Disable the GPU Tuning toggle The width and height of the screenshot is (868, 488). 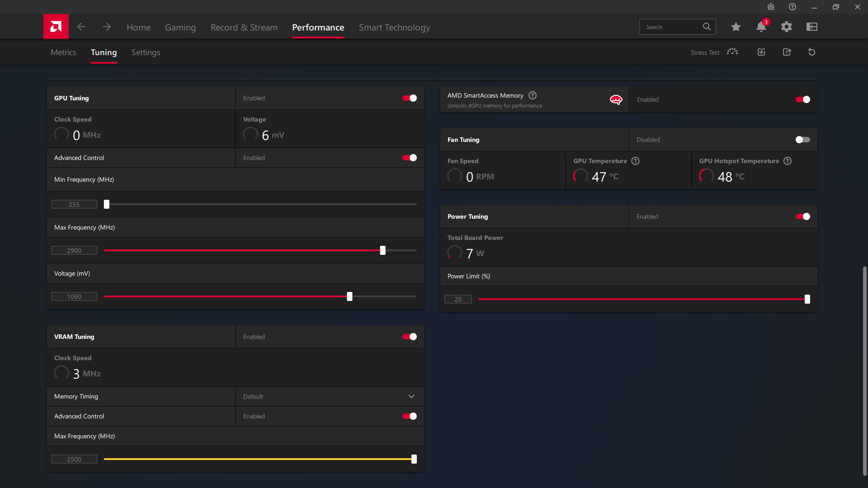(x=410, y=98)
